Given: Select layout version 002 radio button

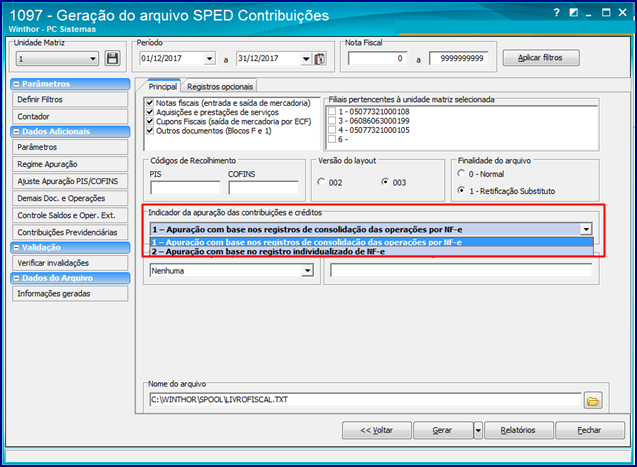Looking at the screenshot, I should point(321,182).
